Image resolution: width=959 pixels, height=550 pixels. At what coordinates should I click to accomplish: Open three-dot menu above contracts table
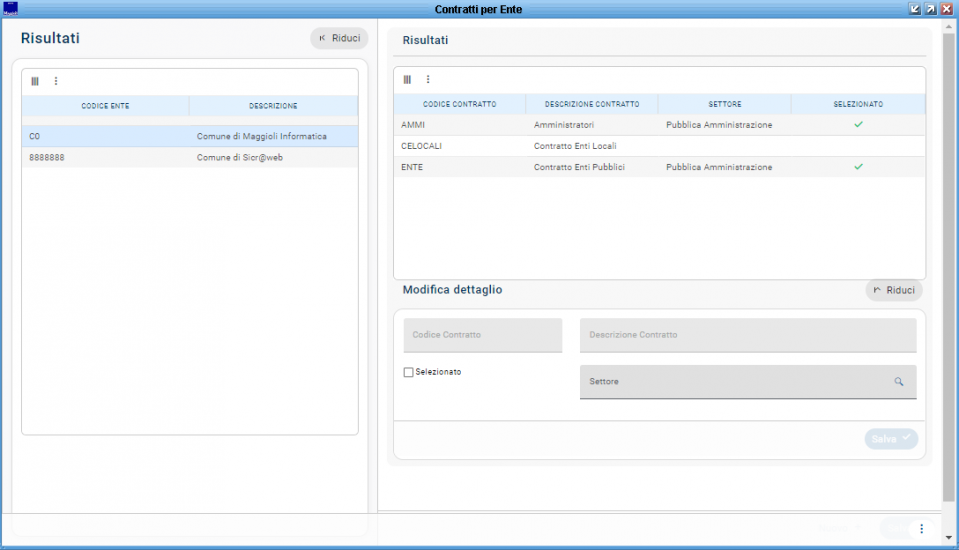(428, 79)
